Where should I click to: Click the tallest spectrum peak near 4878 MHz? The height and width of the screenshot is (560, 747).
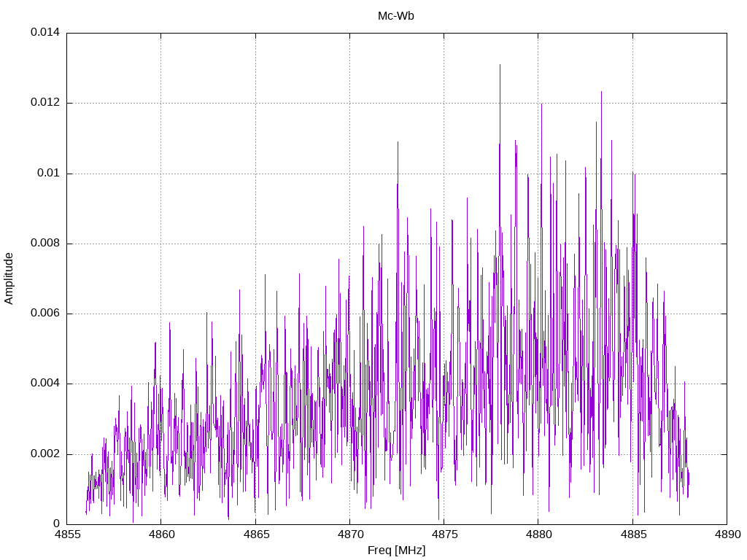[x=500, y=65]
